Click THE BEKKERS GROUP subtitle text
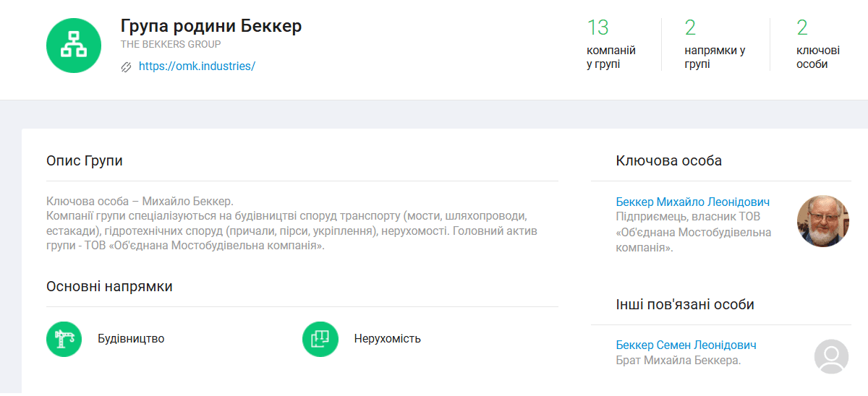868x396 pixels. [171, 44]
